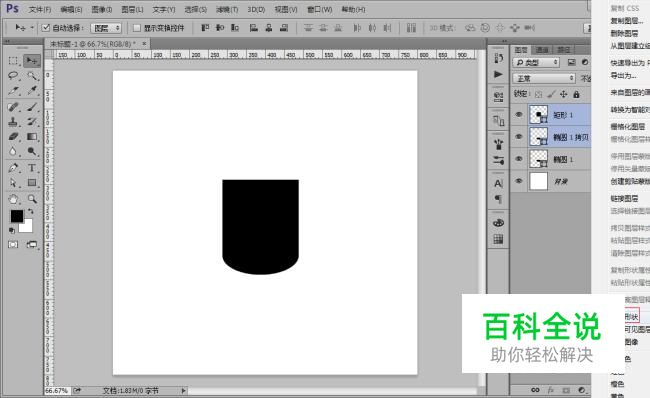Select the Clone Stamp tool

[x=13, y=122]
